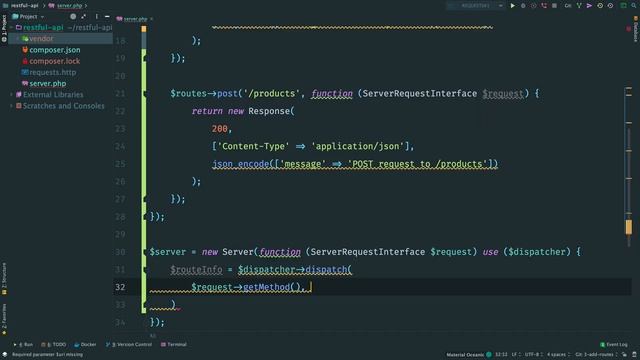640x360 pixels.
Task: Toggle the red Listen for PHP Debug Connections phone icon
Action: tap(544, 6)
